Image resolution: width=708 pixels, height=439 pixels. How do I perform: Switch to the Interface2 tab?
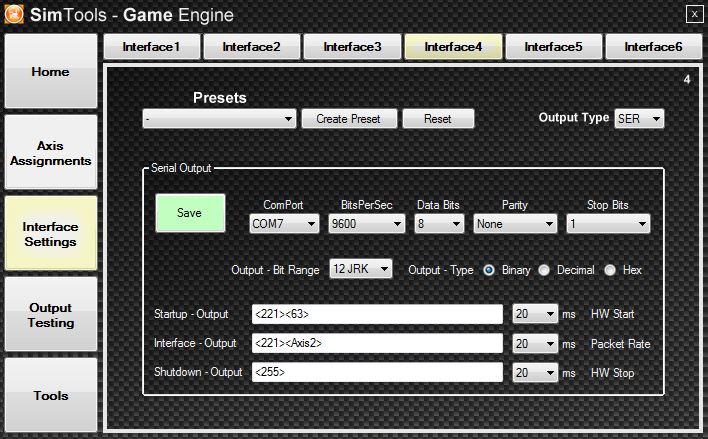click(252, 47)
